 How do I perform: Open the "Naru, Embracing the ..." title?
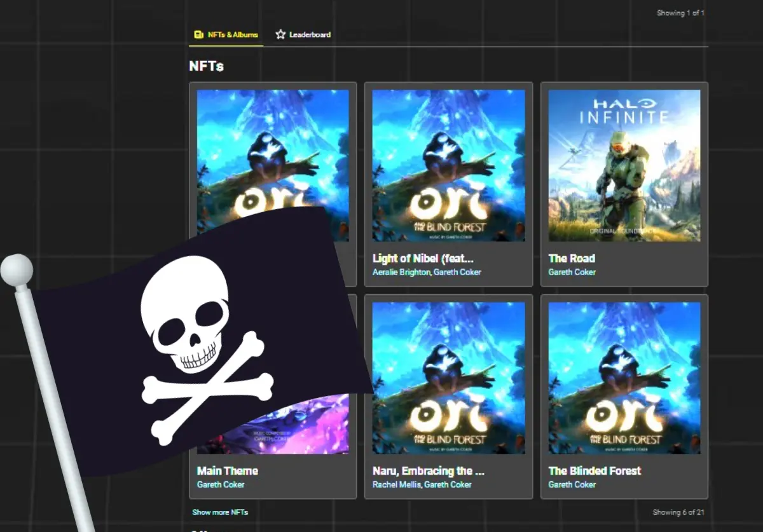[429, 471]
